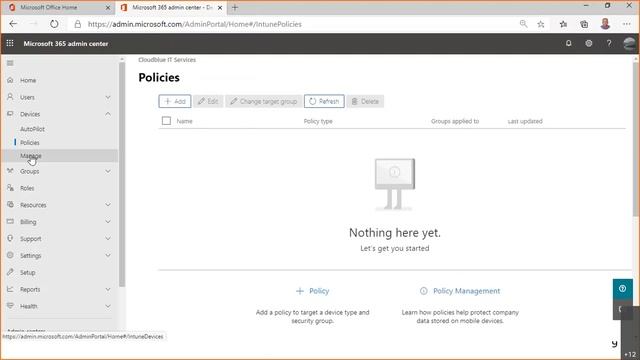This screenshot has height=360, width=640.
Task: Collapse the Devices section chevron
Action: point(108,114)
